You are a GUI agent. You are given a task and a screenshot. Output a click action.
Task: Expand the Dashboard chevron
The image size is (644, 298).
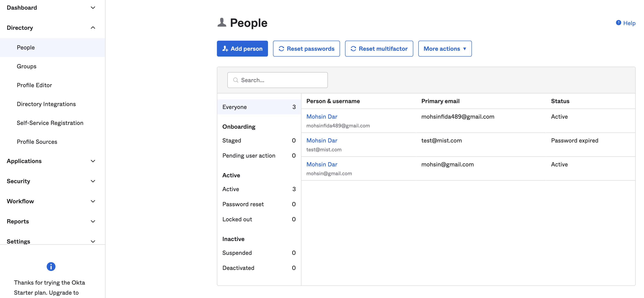point(93,8)
